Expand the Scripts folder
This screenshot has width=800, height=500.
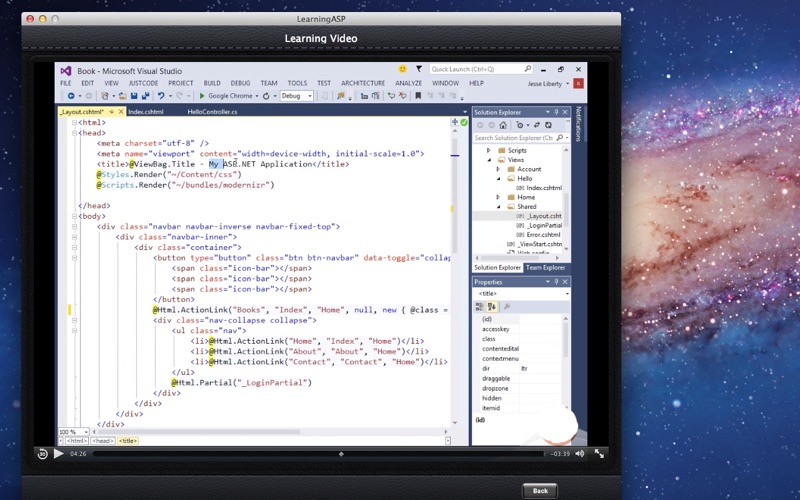click(x=488, y=151)
